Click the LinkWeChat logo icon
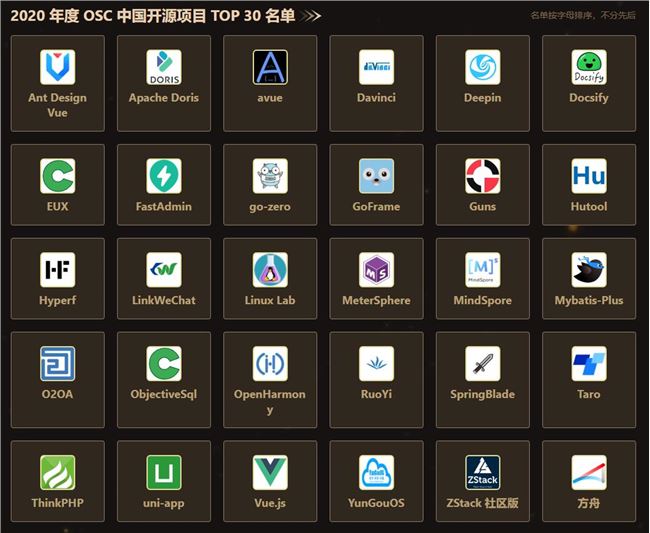Viewport: 650px width, 533px height. click(x=164, y=270)
